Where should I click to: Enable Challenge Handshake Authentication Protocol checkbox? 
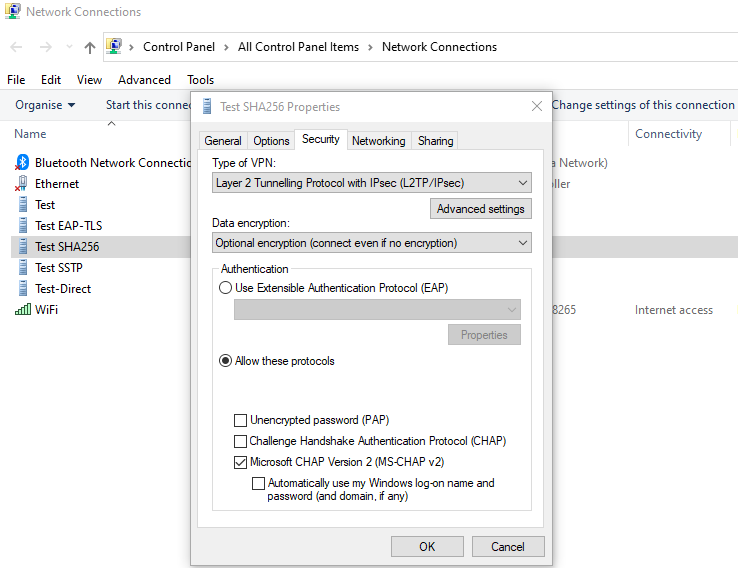(x=240, y=441)
